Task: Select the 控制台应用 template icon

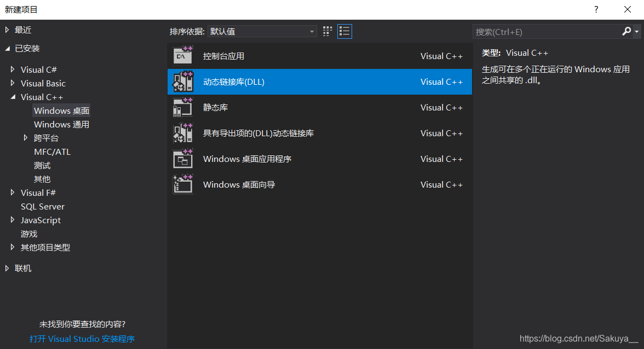Action: point(183,56)
